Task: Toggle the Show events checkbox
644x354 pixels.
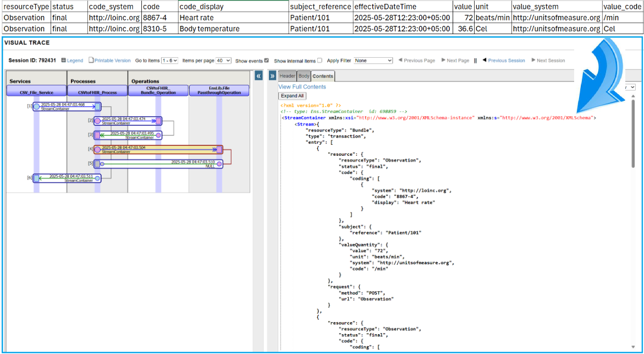Action: (x=267, y=61)
